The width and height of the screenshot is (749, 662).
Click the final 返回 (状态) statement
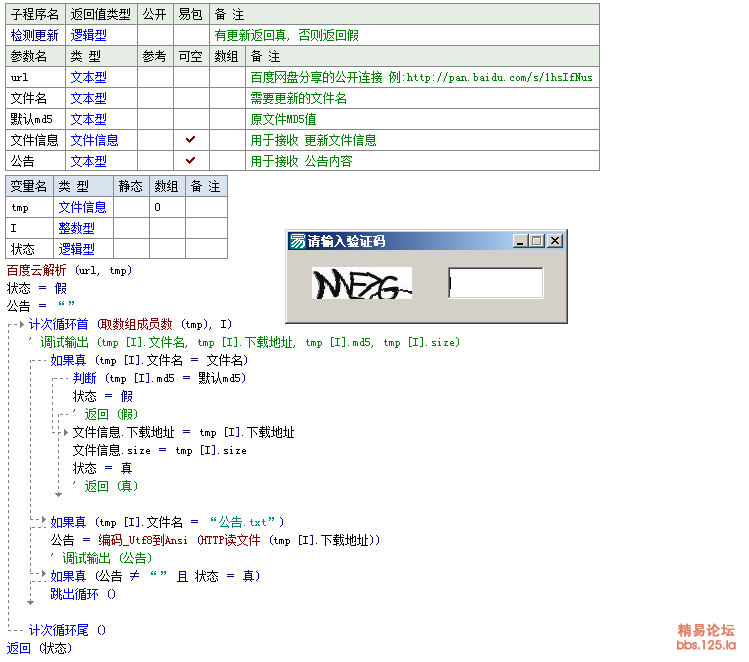tap(39, 648)
